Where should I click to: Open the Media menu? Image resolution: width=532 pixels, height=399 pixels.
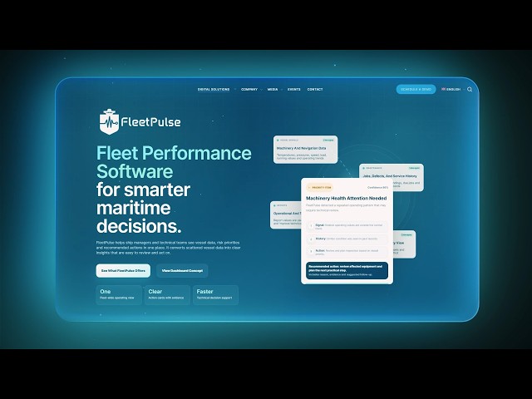click(273, 89)
